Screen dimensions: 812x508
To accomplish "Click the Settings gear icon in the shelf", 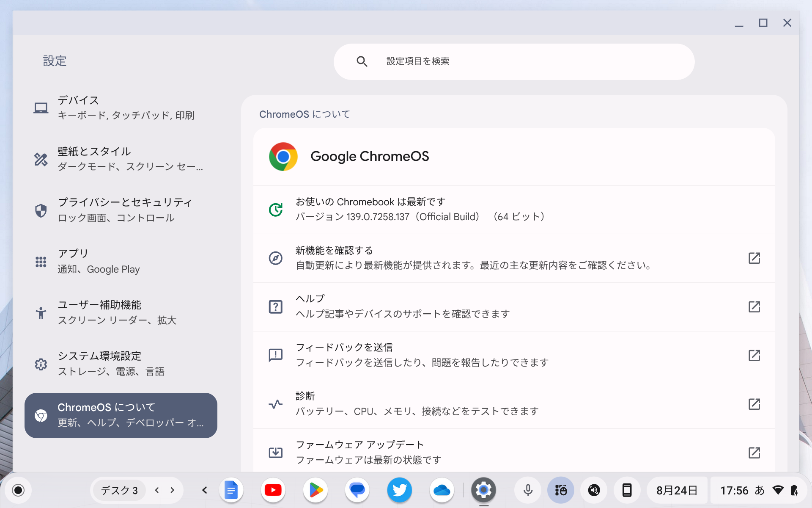I will pyautogui.click(x=483, y=490).
